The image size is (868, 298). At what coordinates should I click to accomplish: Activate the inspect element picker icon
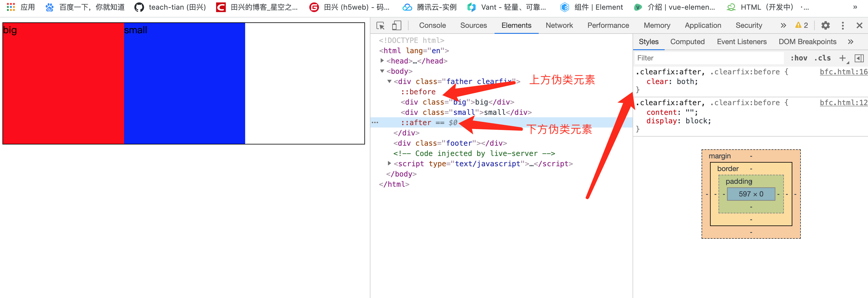(380, 26)
